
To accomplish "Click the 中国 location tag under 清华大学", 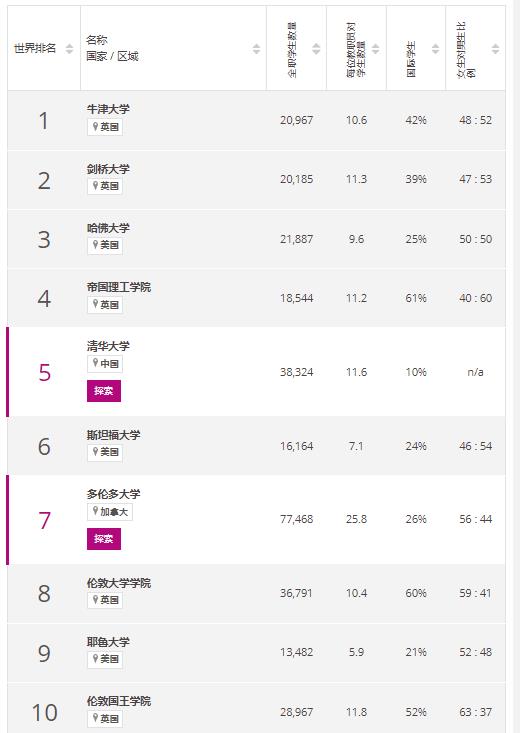I will tap(105, 363).
